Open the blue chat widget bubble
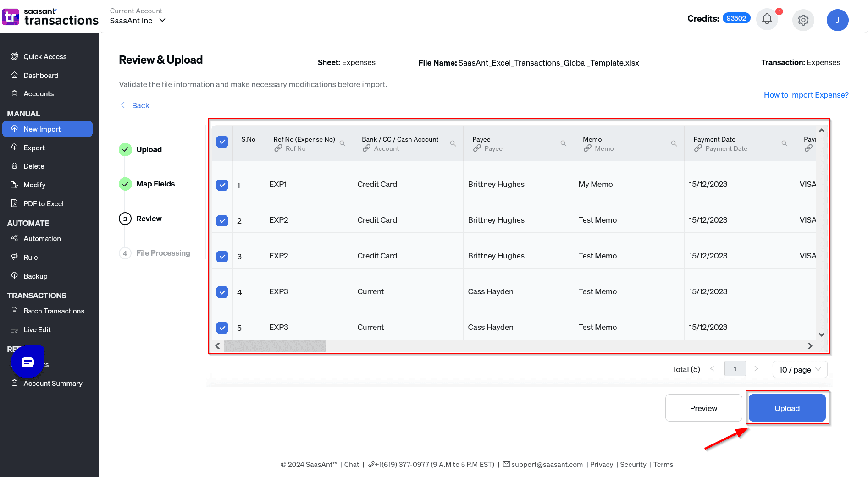This screenshot has height=477, width=868. (28, 362)
